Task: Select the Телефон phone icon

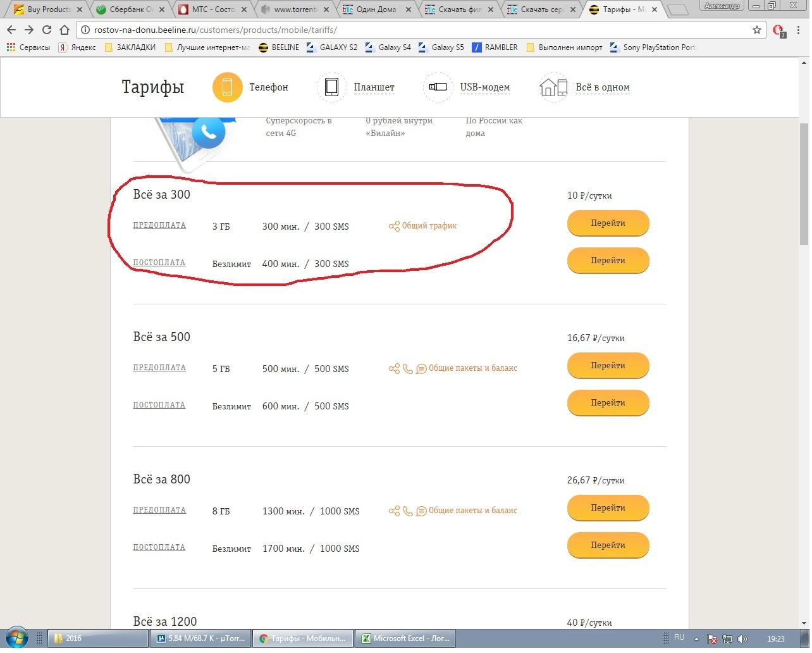Action: 227,87
